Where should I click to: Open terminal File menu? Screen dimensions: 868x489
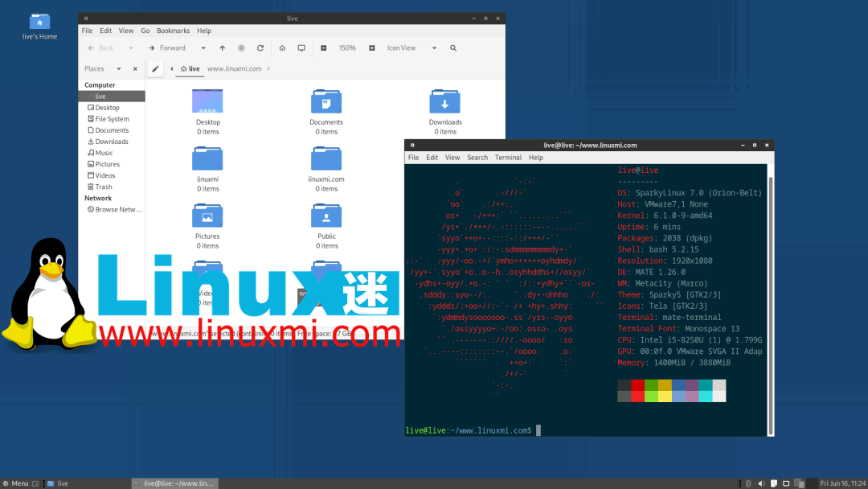[x=414, y=158]
